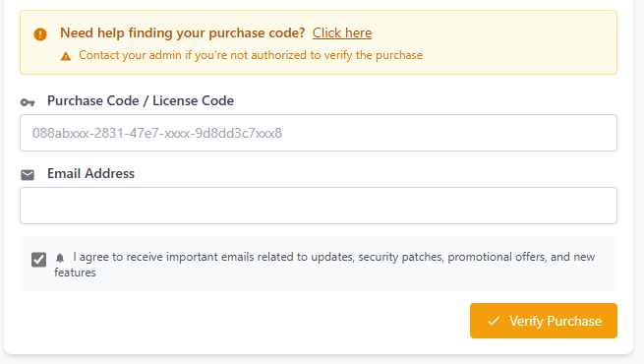The image size is (644, 364).
Task: Uncheck the email updates agreement checkbox
Action: [39, 260]
